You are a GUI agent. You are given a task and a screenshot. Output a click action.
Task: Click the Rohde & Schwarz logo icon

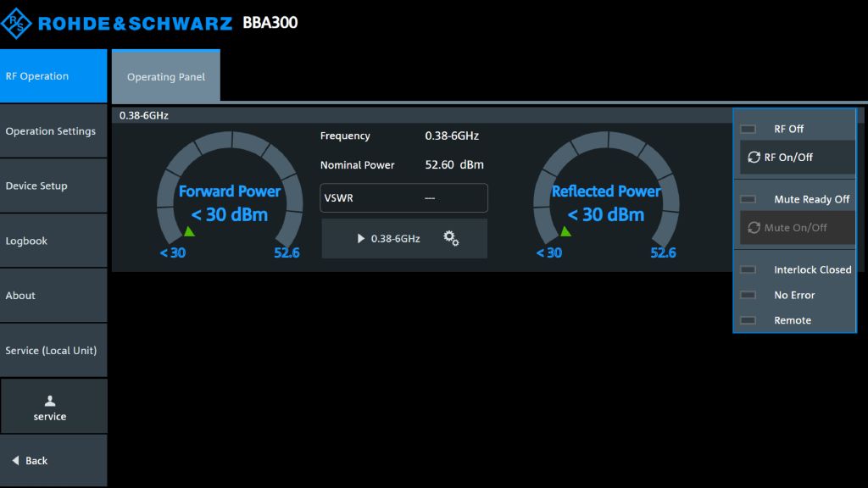tap(16, 23)
